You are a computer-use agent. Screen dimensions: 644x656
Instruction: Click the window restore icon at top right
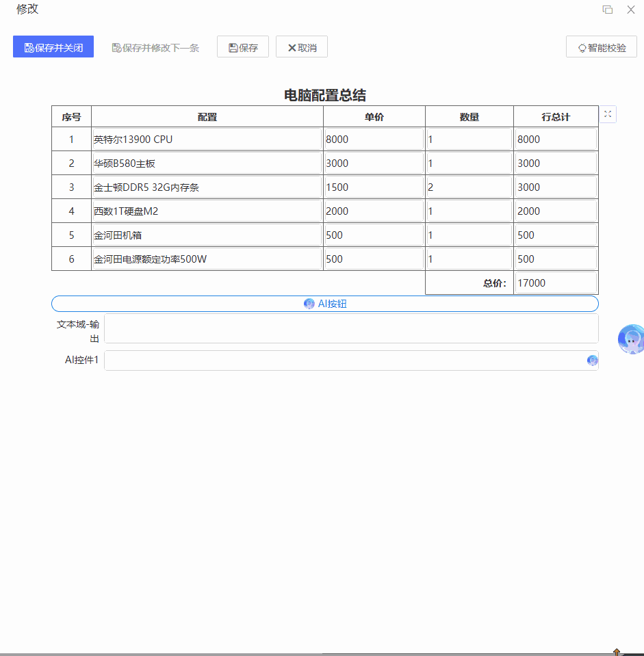coord(608,10)
